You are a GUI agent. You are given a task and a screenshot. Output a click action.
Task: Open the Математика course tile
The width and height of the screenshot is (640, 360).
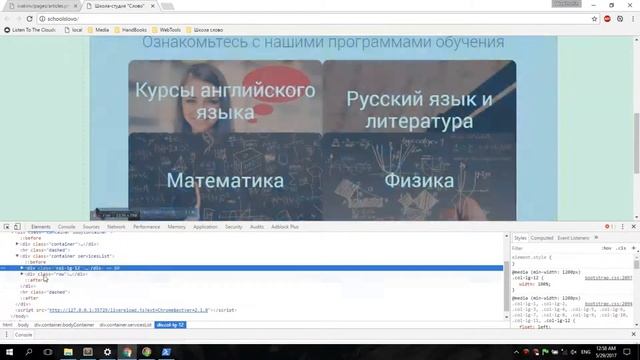tap(225, 177)
